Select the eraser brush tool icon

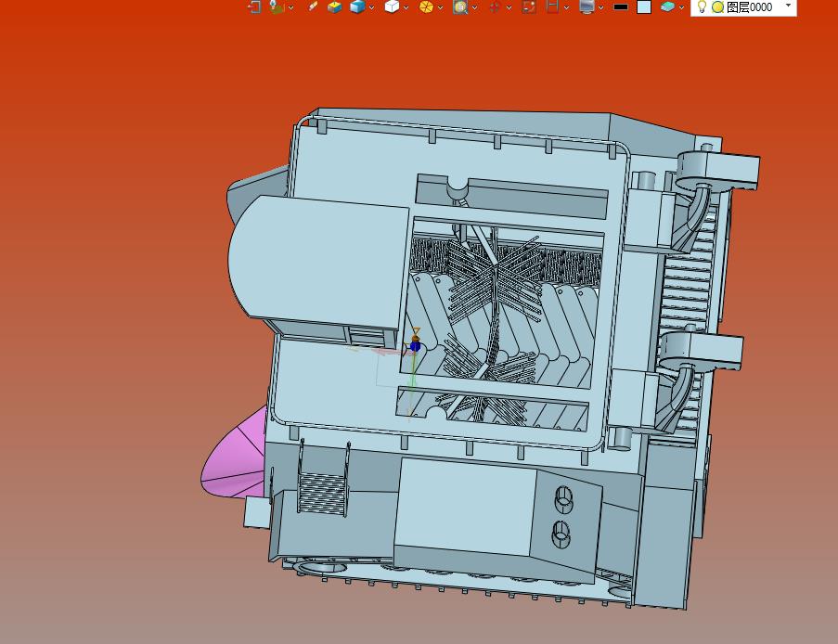313,6
